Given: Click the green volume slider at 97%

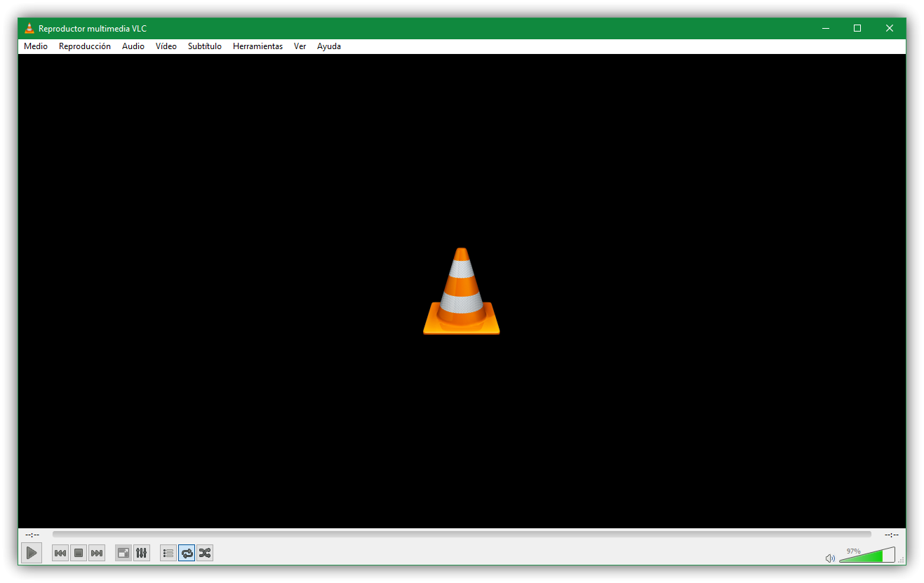Looking at the screenshot, I should point(867,555).
